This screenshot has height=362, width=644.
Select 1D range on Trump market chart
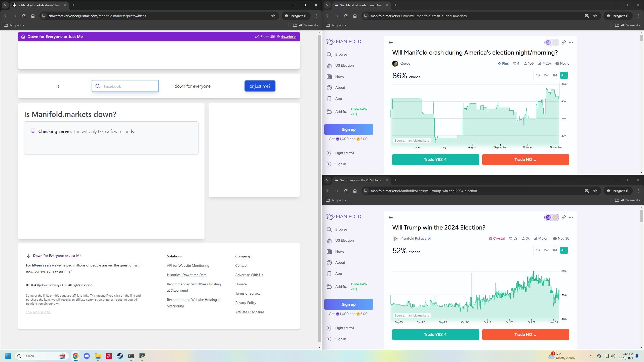point(538,250)
